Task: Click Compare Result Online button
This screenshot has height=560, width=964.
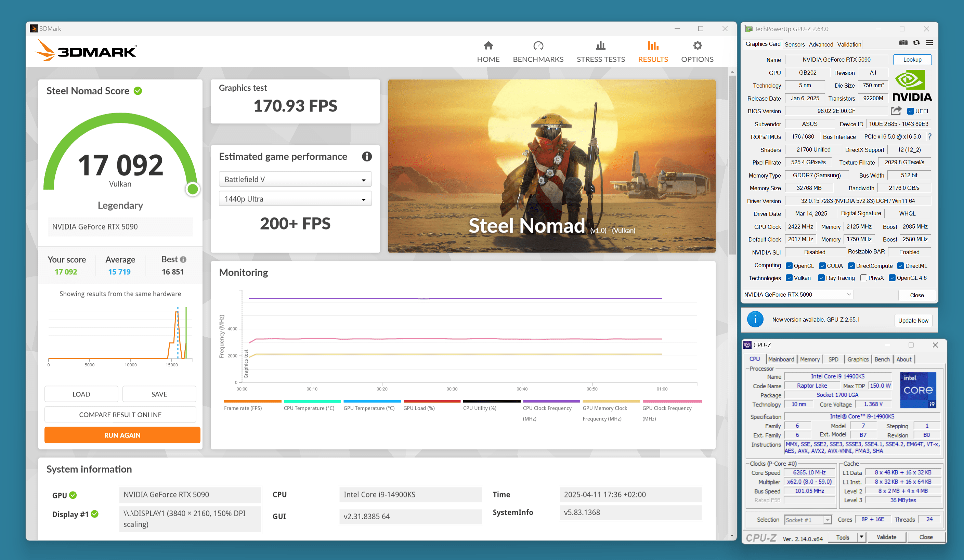Action: (x=120, y=415)
